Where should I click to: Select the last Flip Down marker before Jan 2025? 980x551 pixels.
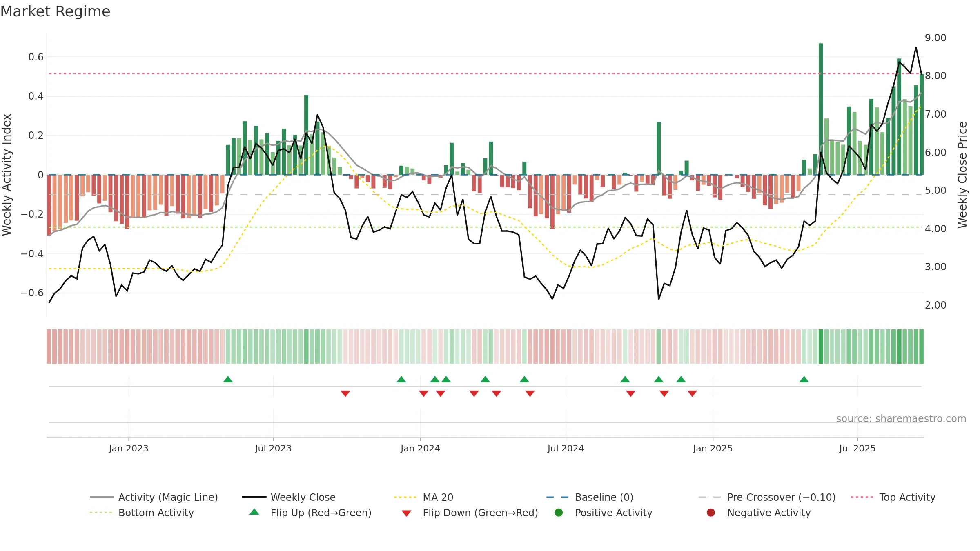point(692,393)
